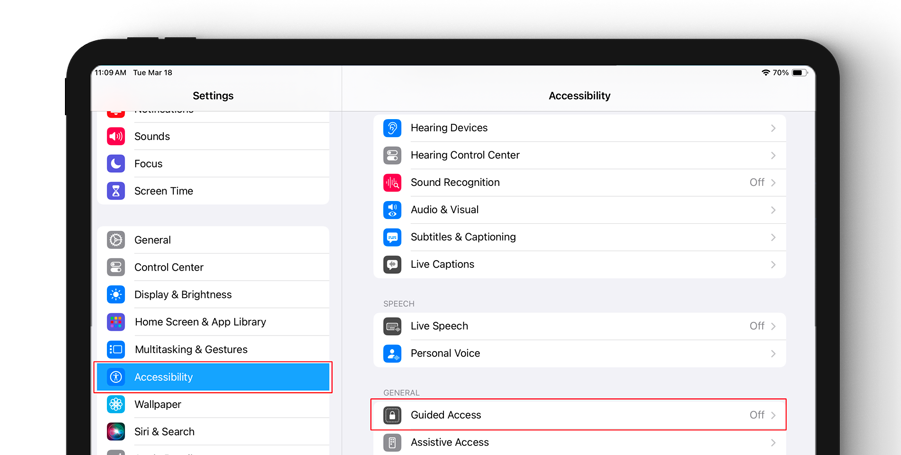Click the Screen Time hourglass icon
The height and width of the screenshot is (455, 901).
click(x=116, y=191)
